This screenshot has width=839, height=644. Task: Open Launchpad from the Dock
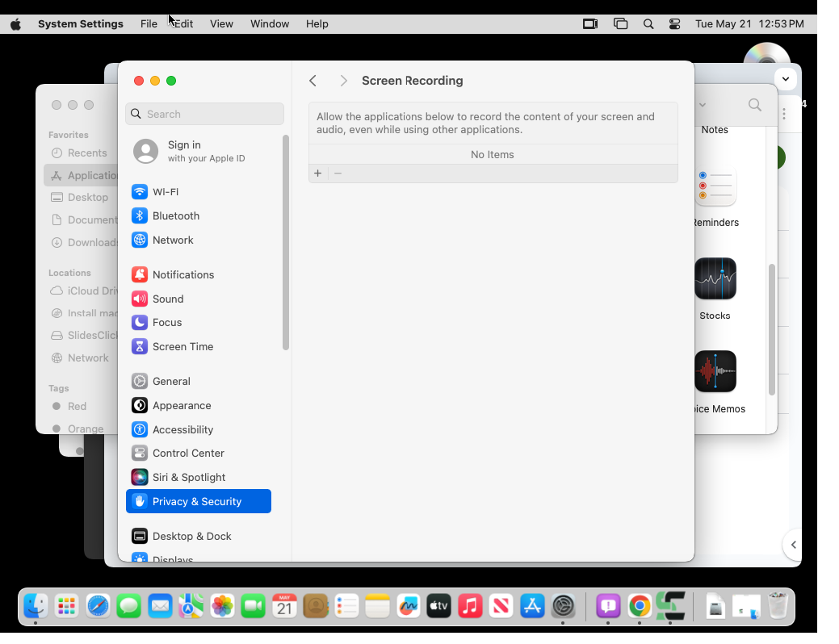coord(67,606)
